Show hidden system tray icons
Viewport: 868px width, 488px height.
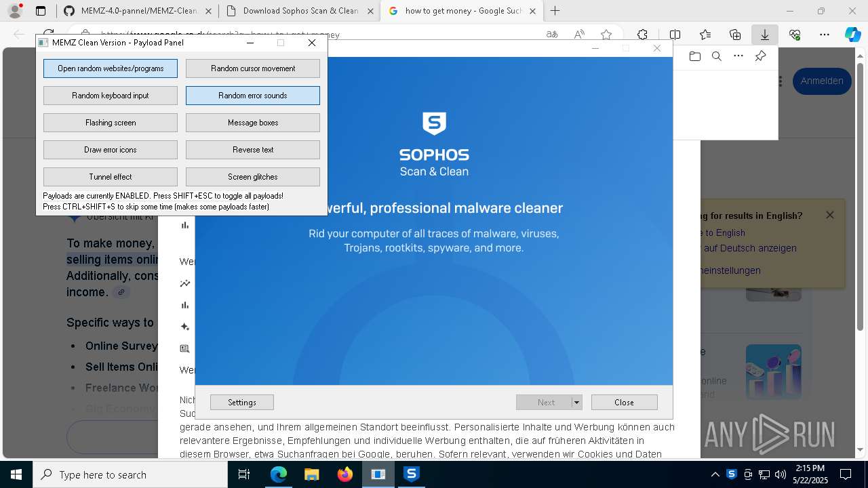(x=715, y=474)
